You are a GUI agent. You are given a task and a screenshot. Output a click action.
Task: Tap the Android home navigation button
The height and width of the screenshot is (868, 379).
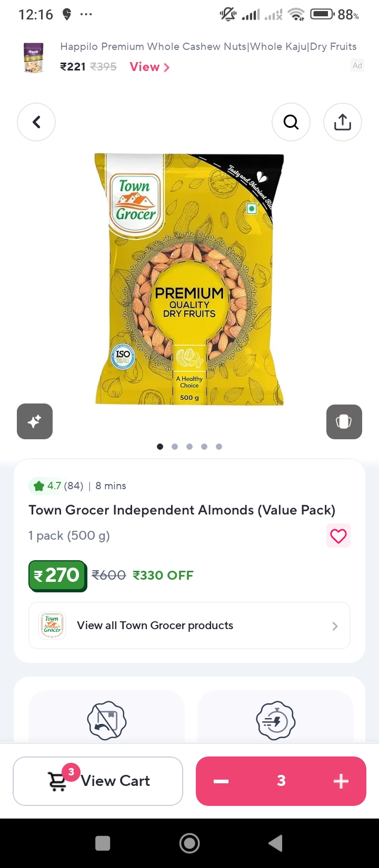pos(189,843)
